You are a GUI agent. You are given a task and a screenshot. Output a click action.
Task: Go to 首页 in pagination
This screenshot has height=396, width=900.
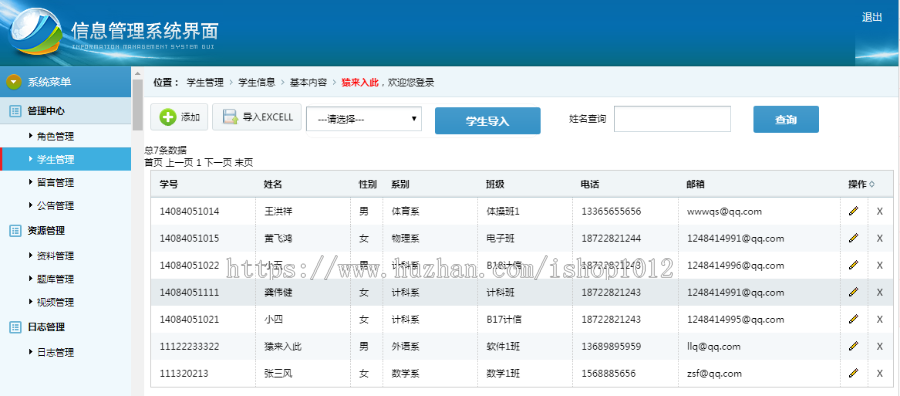153,162
